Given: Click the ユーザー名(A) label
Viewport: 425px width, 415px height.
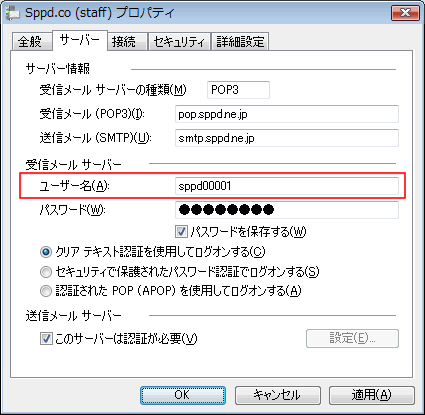Looking at the screenshot, I should (x=74, y=186).
